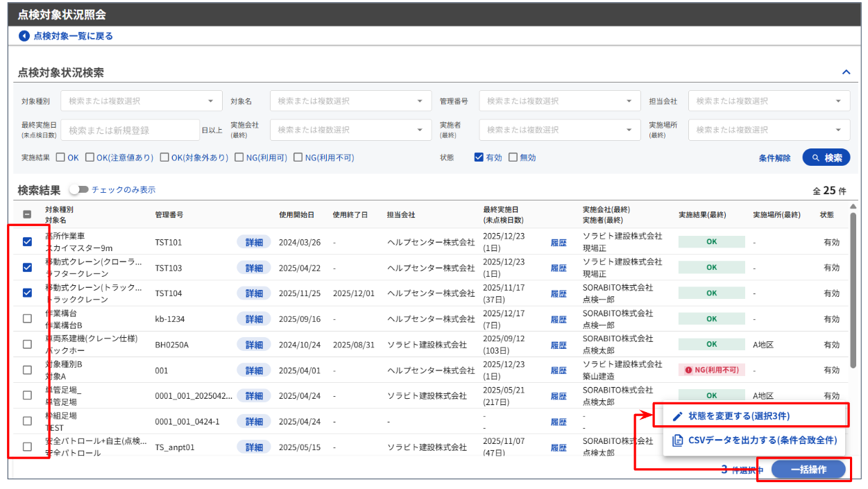Viewport: 868px width, 489px height.
Task: Check the NG(利用不可) result filter
Action: (x=298, y=157)
